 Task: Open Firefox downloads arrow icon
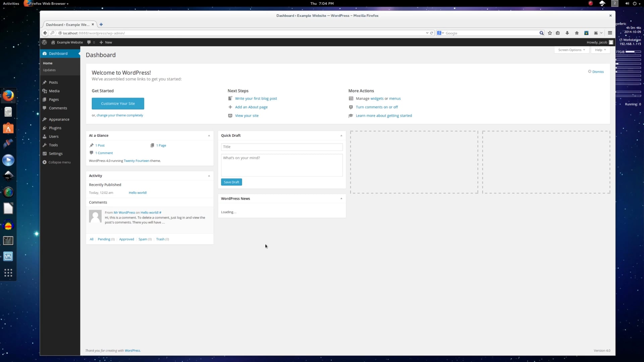(567, 33)
